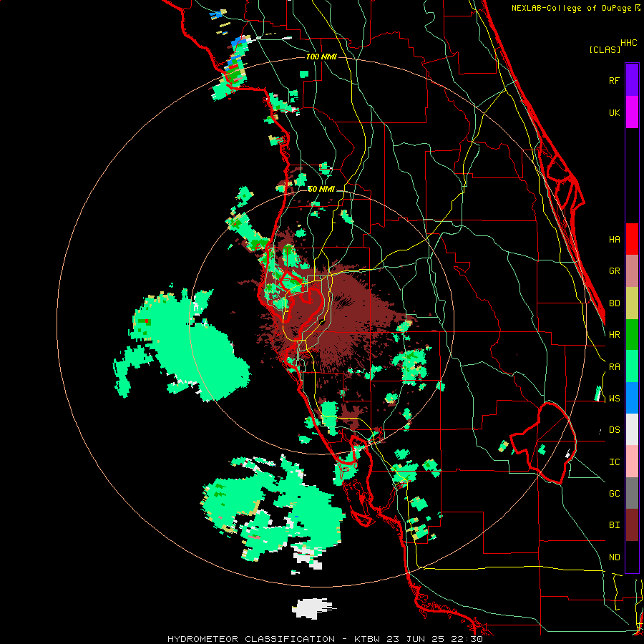The width and height of the screenshot is (644, 644).
Task: Click the RF legend label
Action: 614,80
